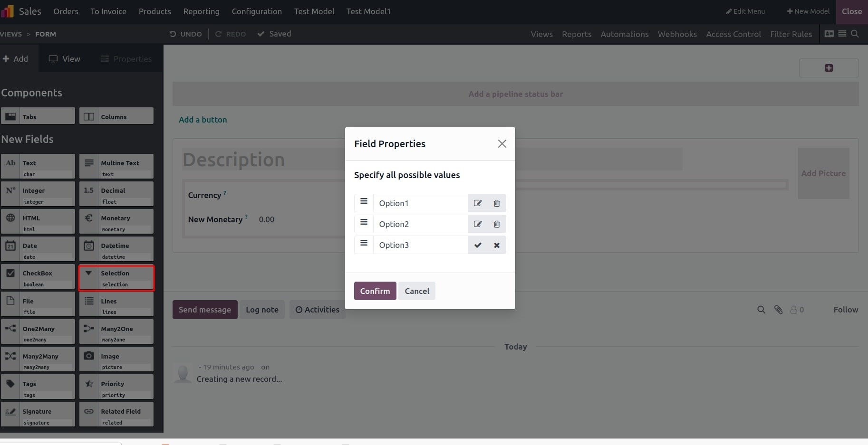Click the edit icon for Option1
Screen dimensions: 868x445
pos(478,203)
